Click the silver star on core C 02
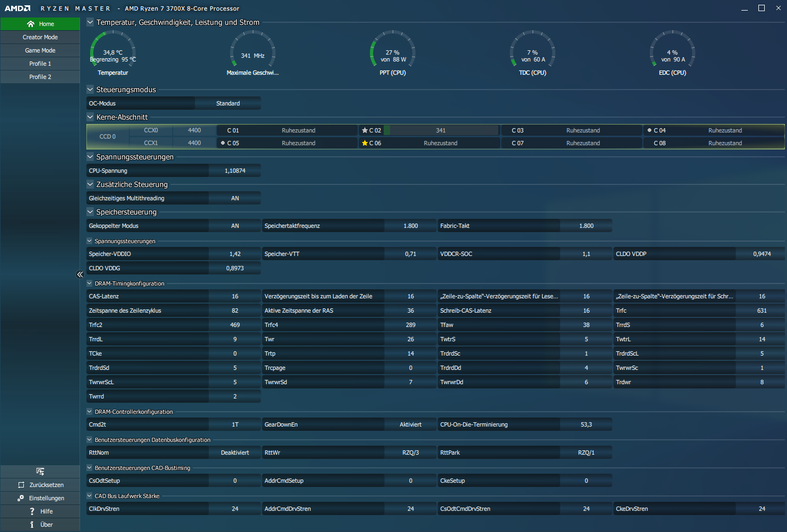The width and height of the screenshot is (787, 532). tap(365, 130)
